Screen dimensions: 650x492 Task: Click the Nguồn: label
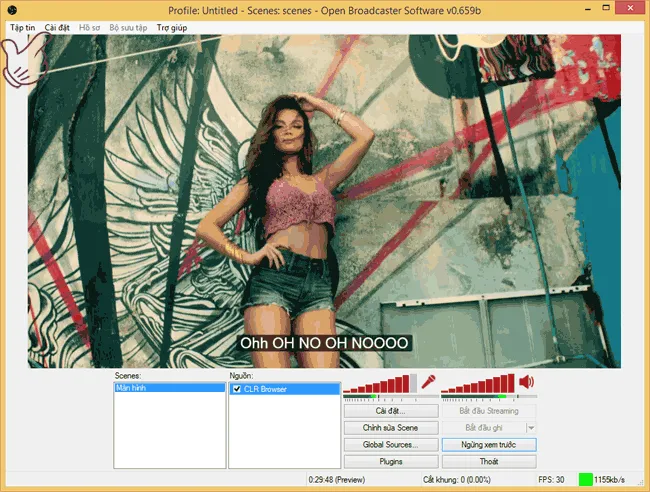(x=241, y=376)
